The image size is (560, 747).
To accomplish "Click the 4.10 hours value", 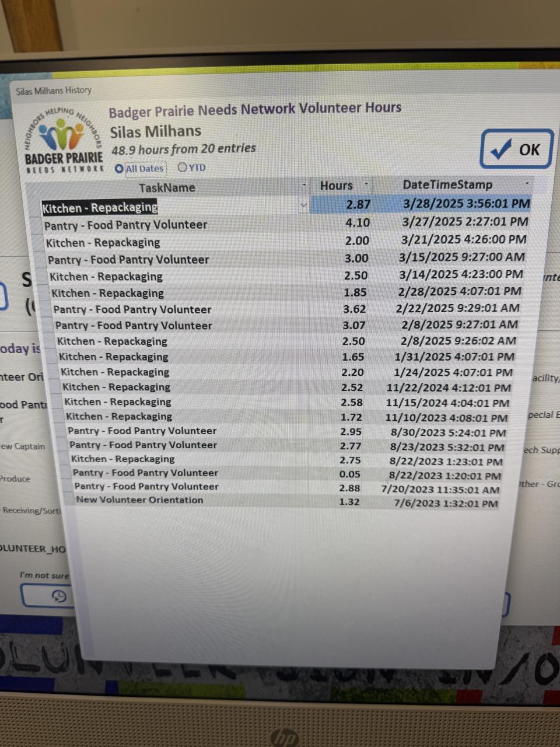I will 357,223.
